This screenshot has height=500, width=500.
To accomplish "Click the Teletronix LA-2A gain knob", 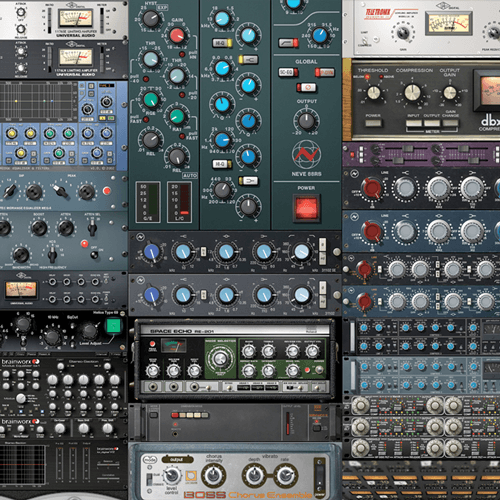I will 403,33.
